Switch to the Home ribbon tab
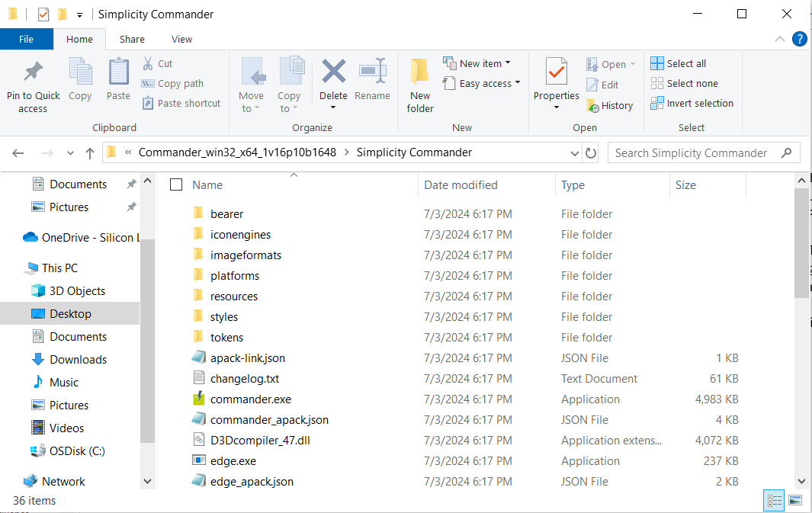 click(79, 40)
